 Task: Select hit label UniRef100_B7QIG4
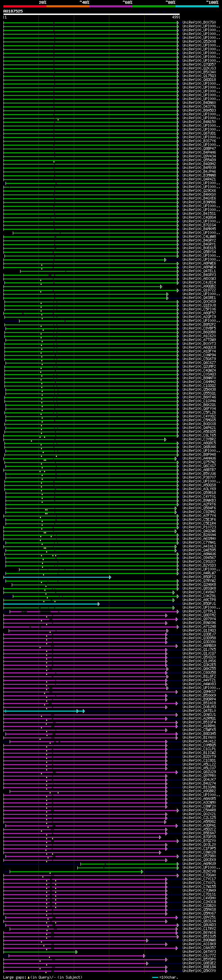199,225
